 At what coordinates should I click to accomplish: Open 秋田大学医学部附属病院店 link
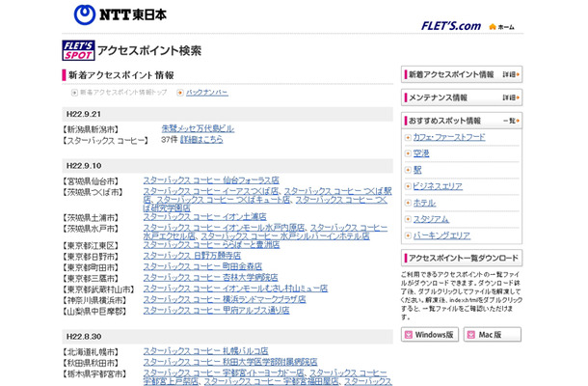[230, 362]
